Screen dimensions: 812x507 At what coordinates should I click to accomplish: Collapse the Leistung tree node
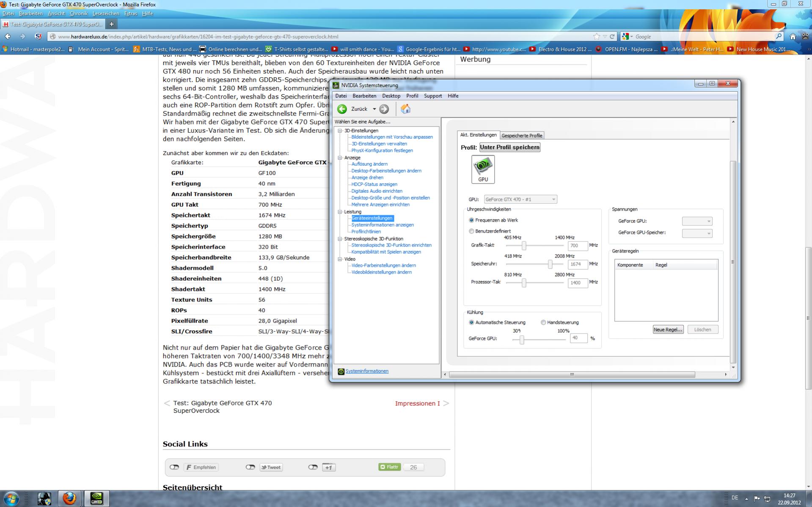pos(340,212)
